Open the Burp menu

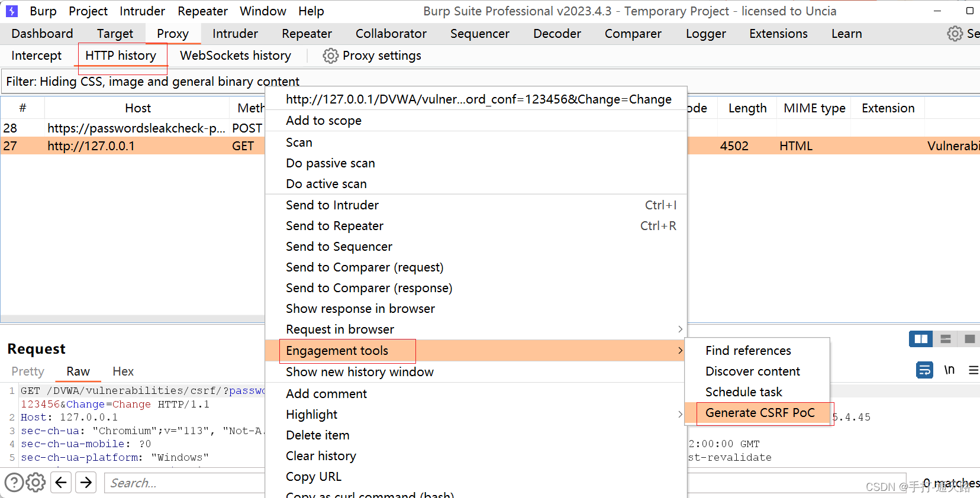[x=43, y=11]
